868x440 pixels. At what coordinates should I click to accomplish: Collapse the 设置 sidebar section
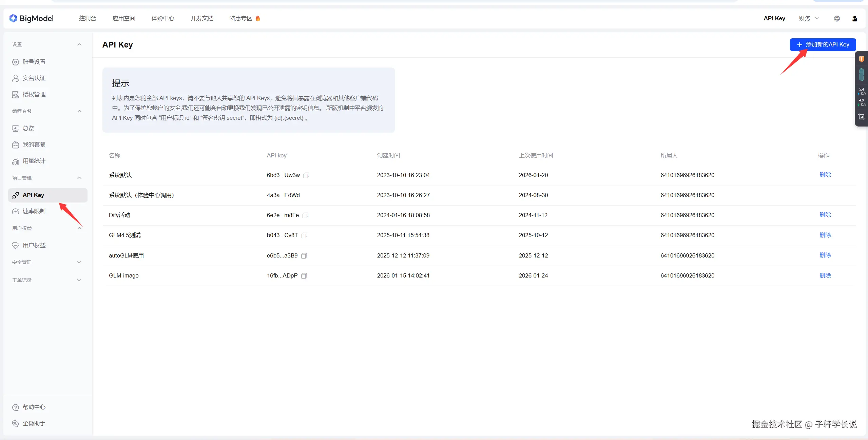(x=79, y=44)
